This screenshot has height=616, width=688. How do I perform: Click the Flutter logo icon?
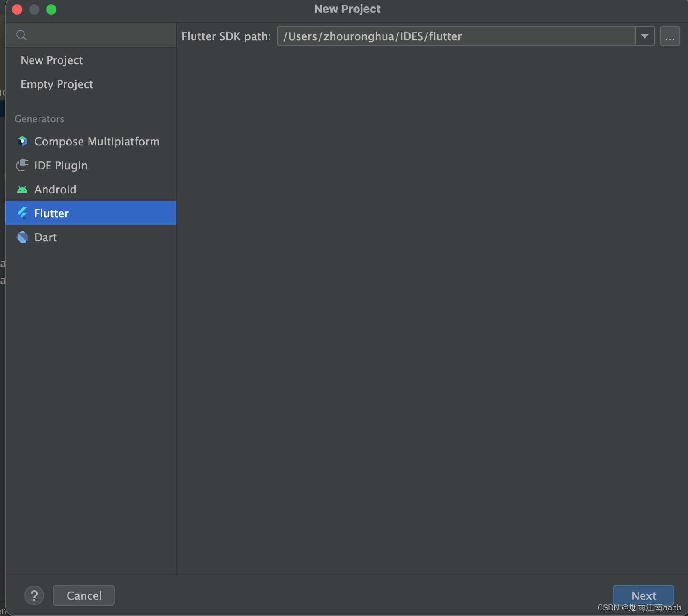[x=22, y=213]
